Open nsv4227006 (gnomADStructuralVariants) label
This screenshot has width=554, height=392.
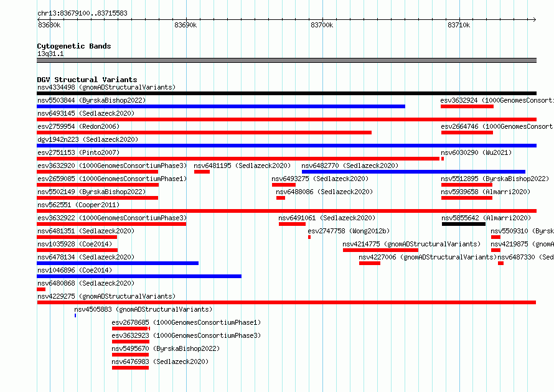(428, 257)
